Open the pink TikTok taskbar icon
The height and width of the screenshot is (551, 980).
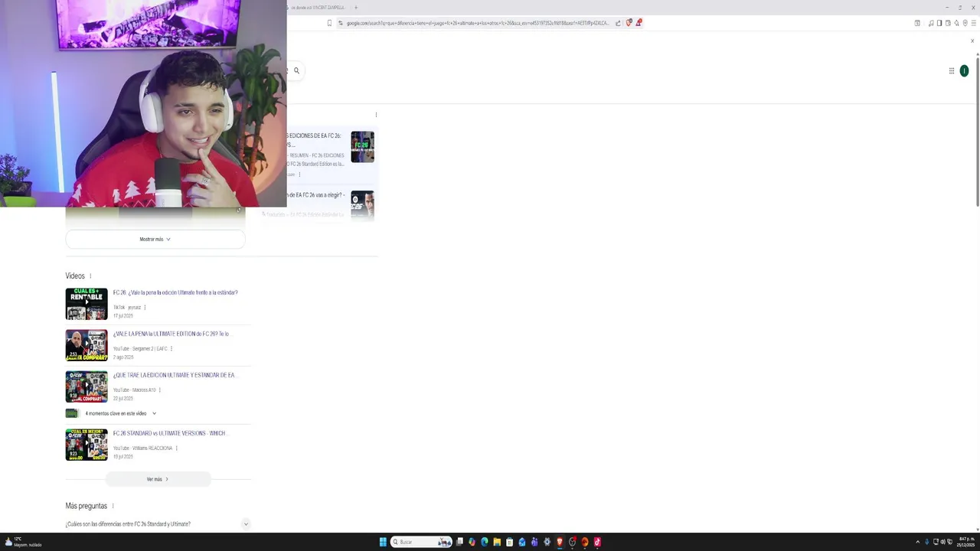(x=597, y=542)
